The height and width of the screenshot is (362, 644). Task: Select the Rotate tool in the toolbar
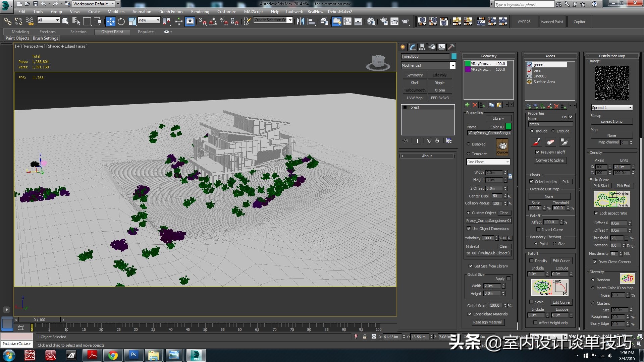121,22
